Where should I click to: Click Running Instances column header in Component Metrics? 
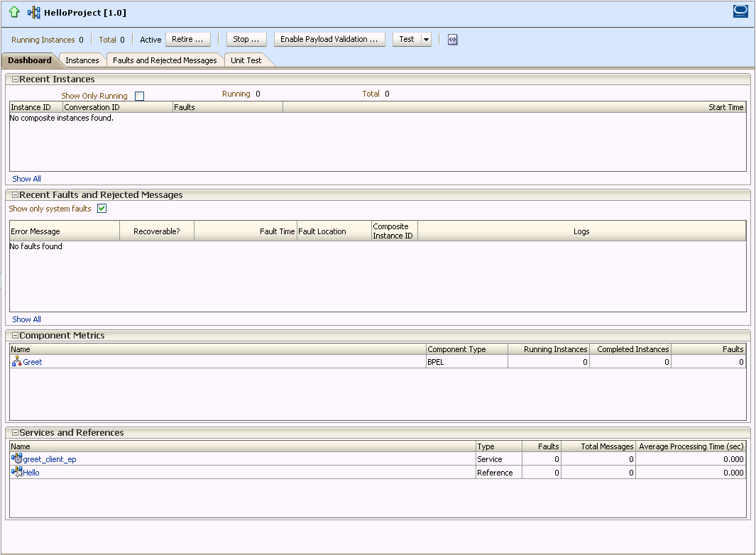click(x=549, y=349)
